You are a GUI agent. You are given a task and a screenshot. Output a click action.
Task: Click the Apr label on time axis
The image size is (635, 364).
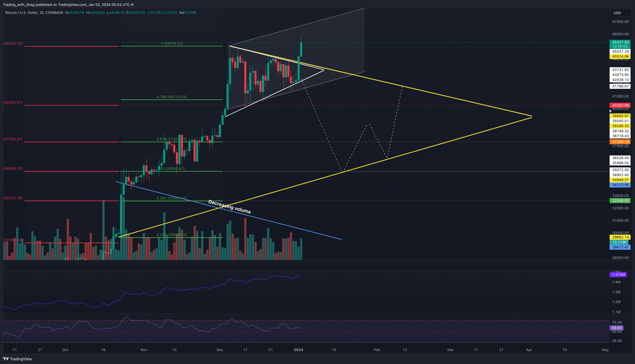pos(529,350)
